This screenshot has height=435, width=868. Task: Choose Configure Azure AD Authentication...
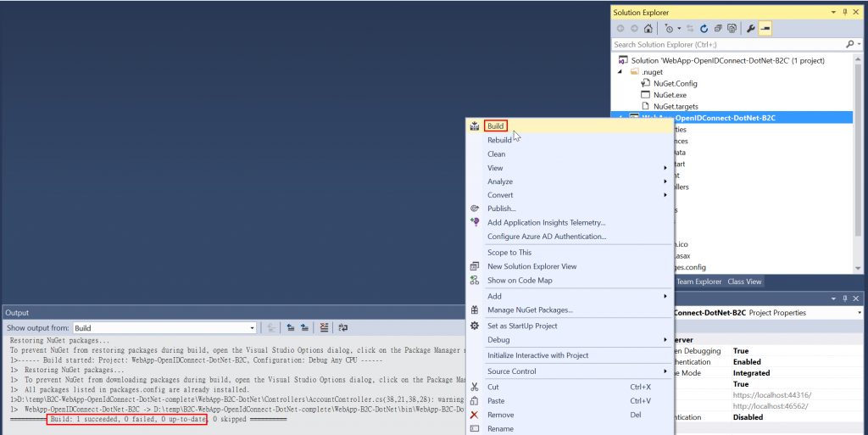547,237
